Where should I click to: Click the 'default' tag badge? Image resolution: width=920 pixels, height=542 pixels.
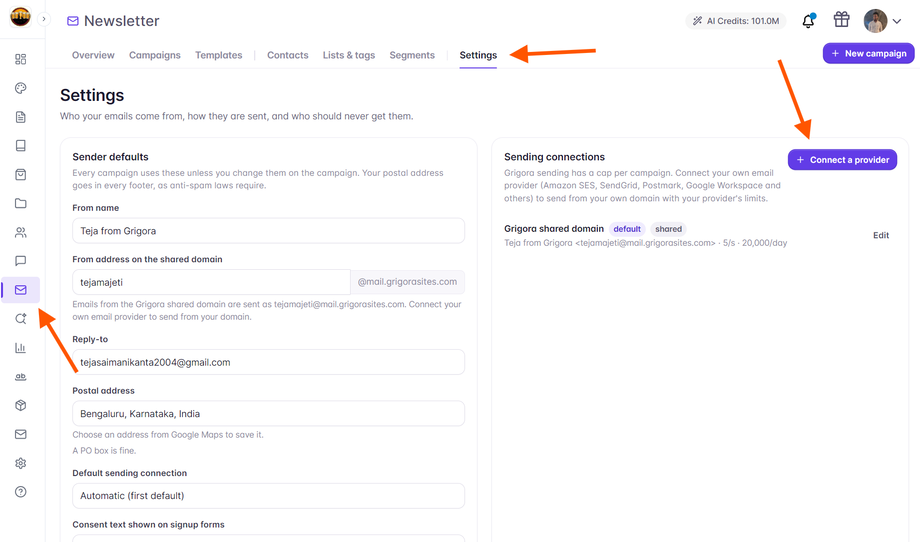(627, 229)
